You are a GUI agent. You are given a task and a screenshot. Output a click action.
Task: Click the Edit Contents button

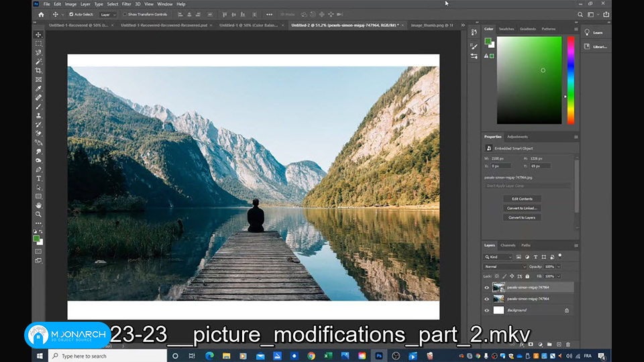coord(522,199)
